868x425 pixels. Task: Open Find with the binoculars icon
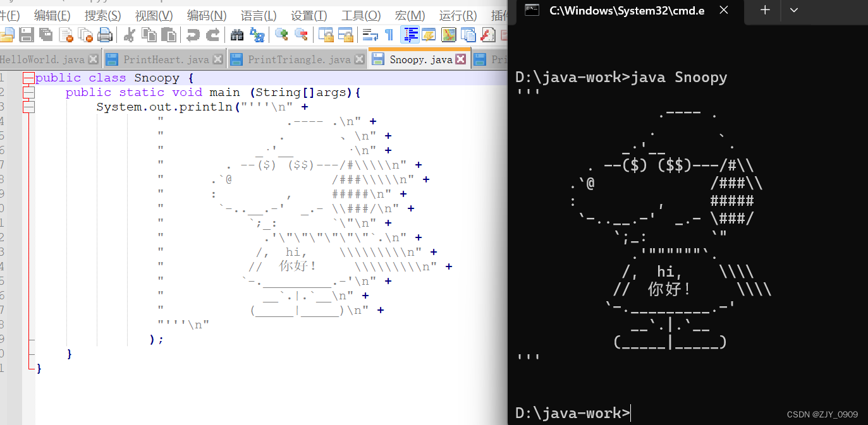point(238,35)
